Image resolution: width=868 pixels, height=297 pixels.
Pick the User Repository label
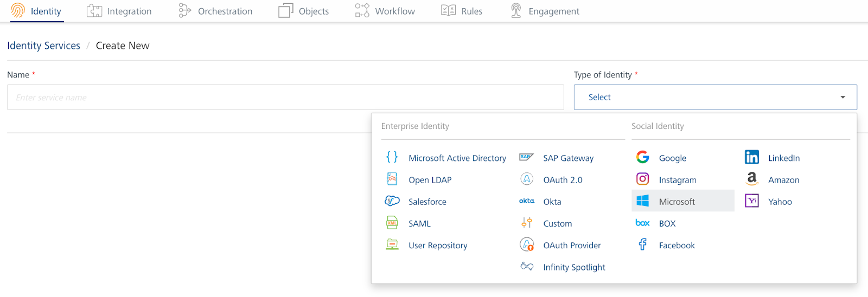point(438,245)
